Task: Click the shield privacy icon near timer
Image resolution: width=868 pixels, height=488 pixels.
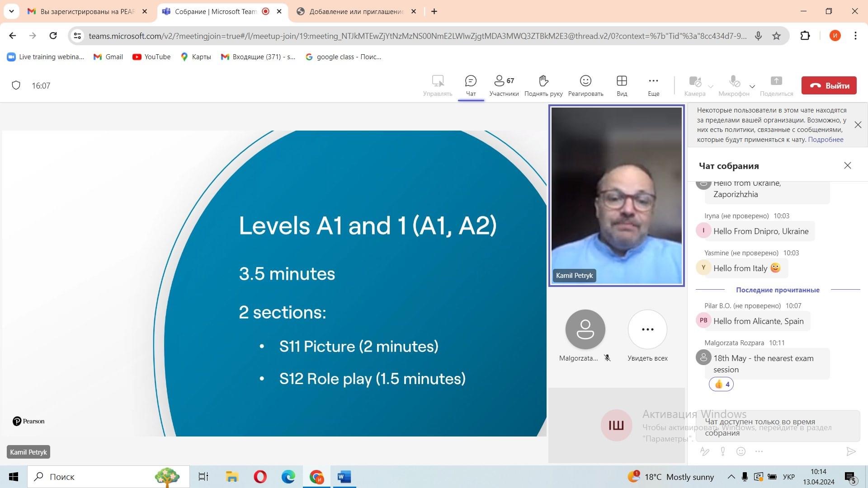Action: (x=16, y=85)
